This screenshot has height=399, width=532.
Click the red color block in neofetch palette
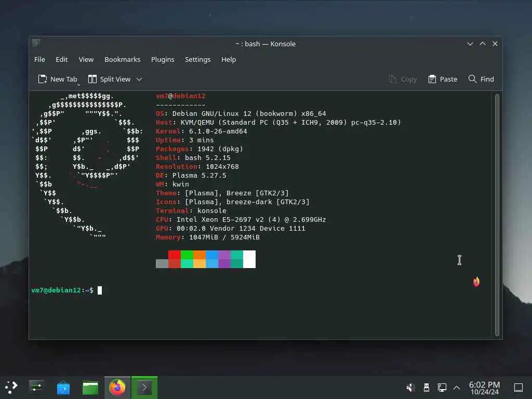[175, 255]
